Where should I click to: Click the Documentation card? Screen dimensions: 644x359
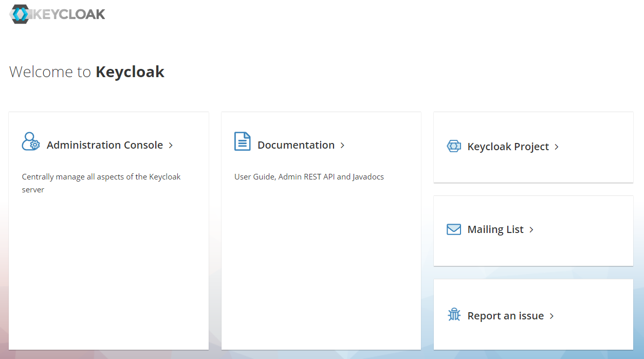321,231
